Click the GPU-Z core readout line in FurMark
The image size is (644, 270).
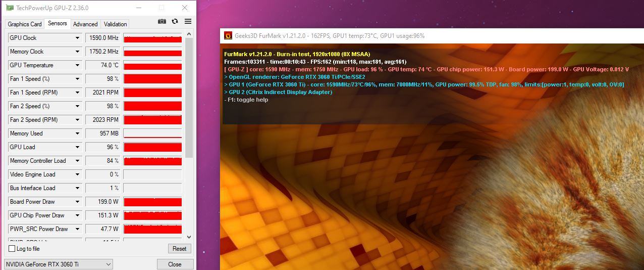point(426,69)
